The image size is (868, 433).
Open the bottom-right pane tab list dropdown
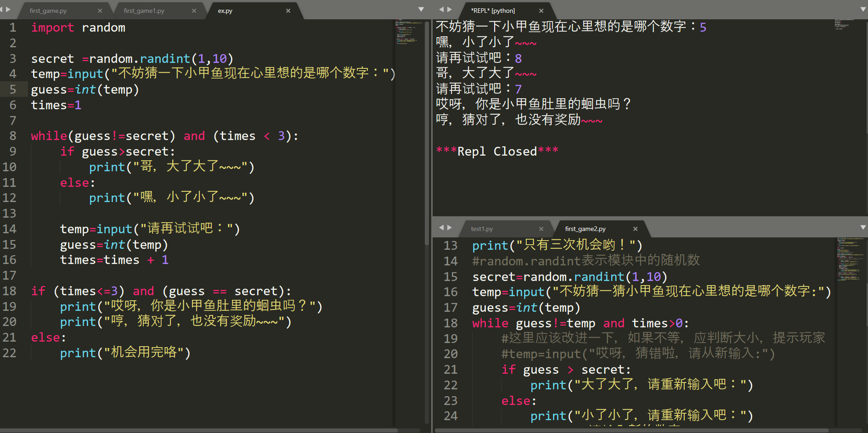tap(863, 227)
